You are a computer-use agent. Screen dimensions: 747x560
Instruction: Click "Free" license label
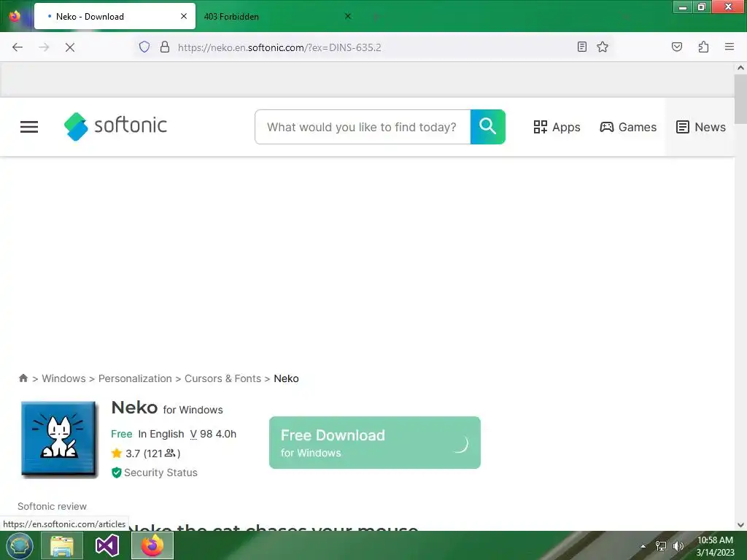(x=122, y=434)
